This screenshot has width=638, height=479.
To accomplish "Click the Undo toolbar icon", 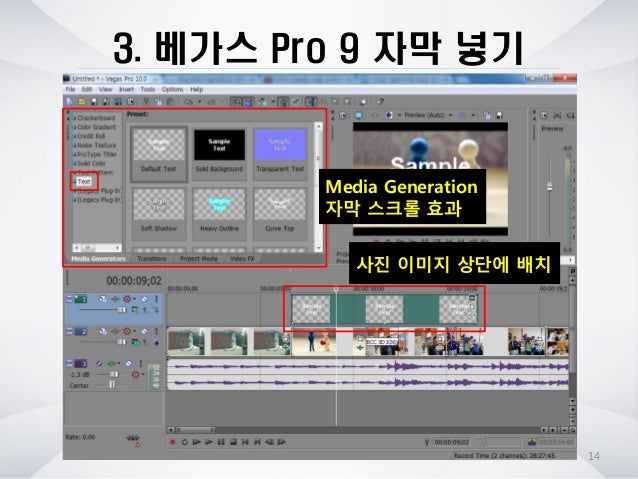I will tap(189, 101).
